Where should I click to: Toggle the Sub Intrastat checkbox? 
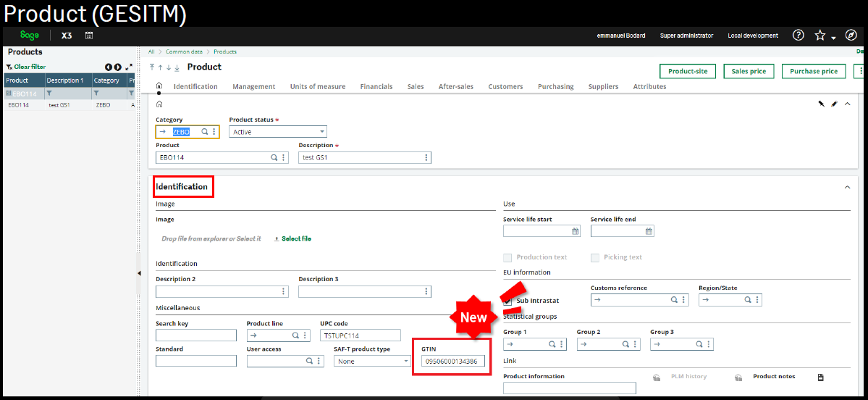507,301
